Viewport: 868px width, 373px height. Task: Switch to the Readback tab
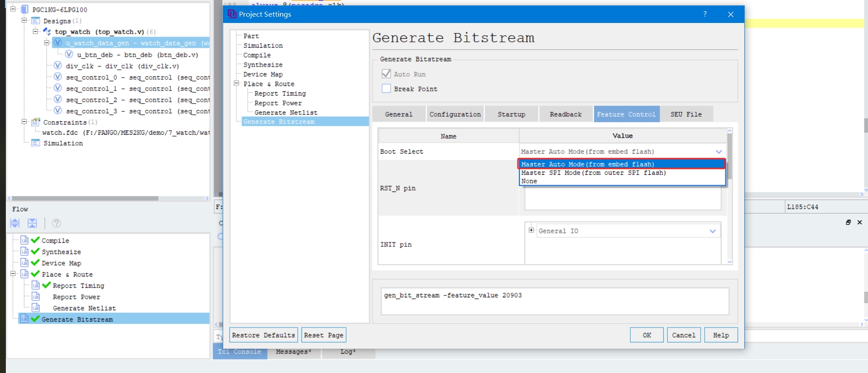pos(566,114)
